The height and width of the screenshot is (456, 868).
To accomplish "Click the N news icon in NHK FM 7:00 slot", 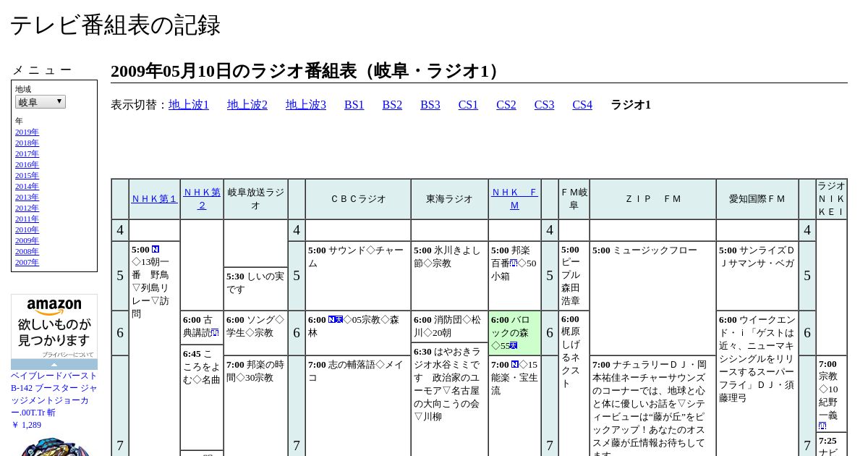I will [x=515, y=364].
